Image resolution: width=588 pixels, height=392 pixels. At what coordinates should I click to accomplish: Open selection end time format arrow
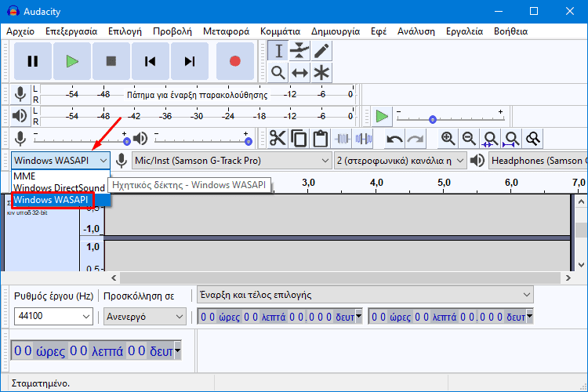click(529, 316)
